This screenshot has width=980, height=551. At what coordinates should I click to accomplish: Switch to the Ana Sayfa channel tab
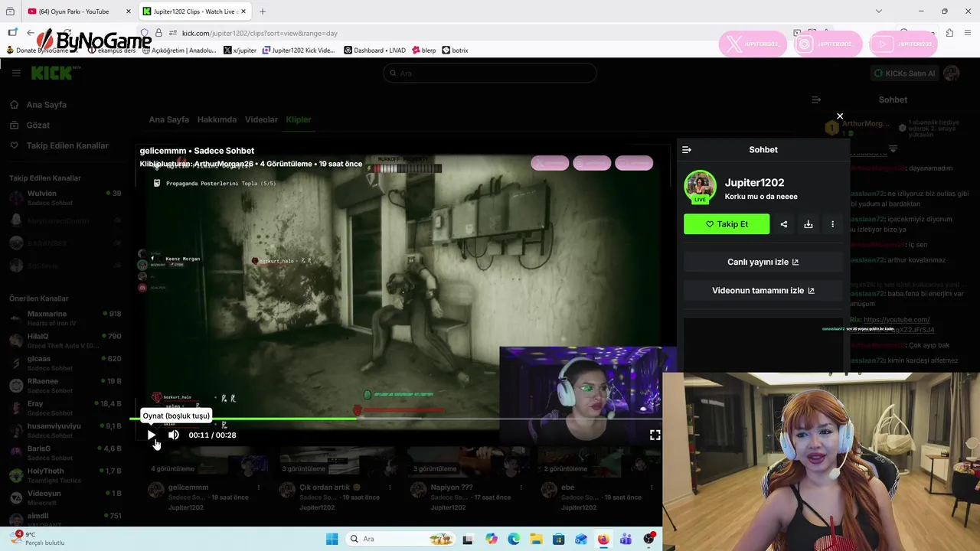point(168,119)
